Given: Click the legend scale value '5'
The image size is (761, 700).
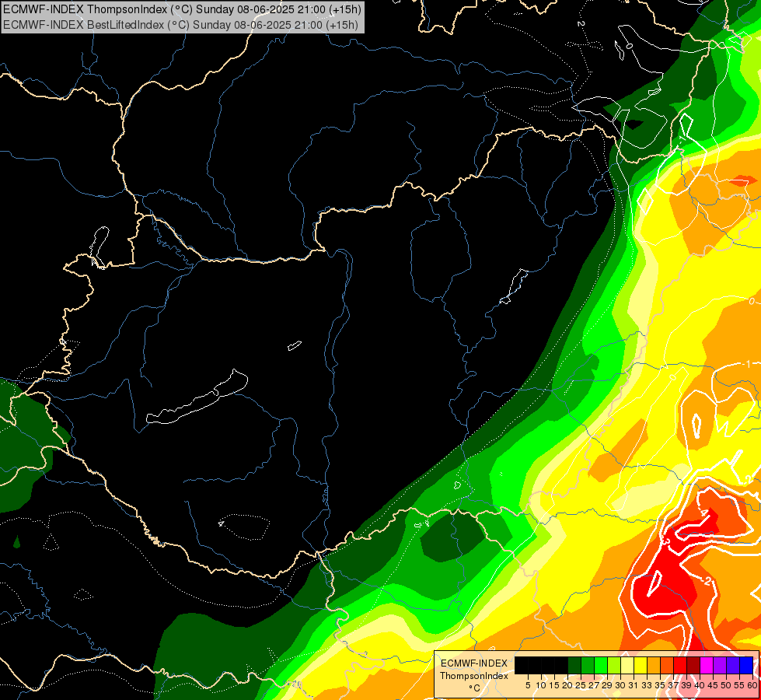Looking at the screenshot, I should [528, 685].
